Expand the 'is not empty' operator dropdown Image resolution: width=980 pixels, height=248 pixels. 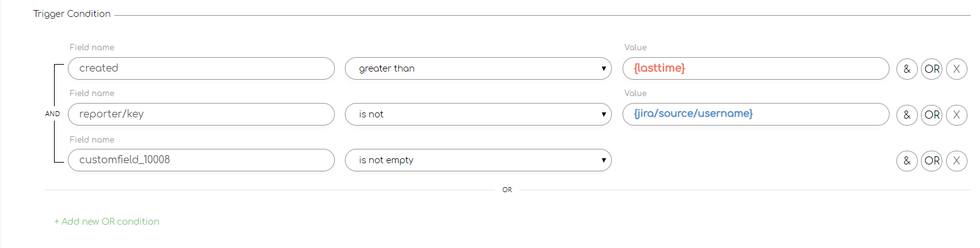(x=478, y=160)
